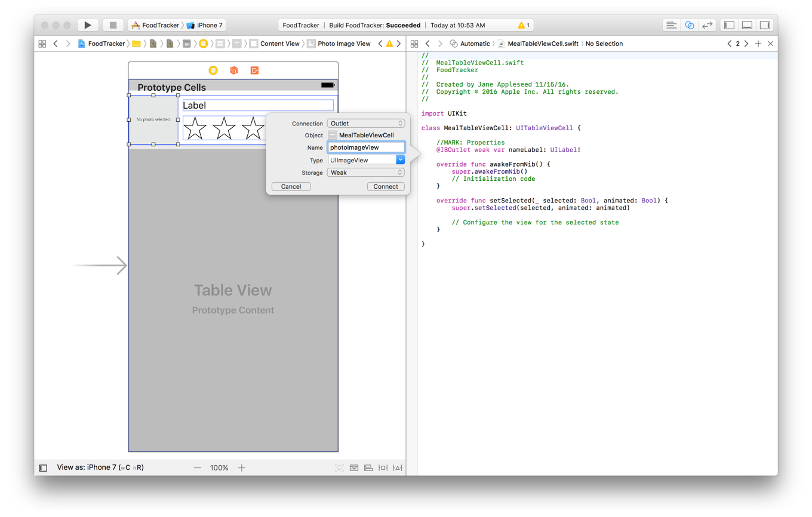Go back in storyboard editor history
Screen dimensions: 812x517
(x=56, y=44)
